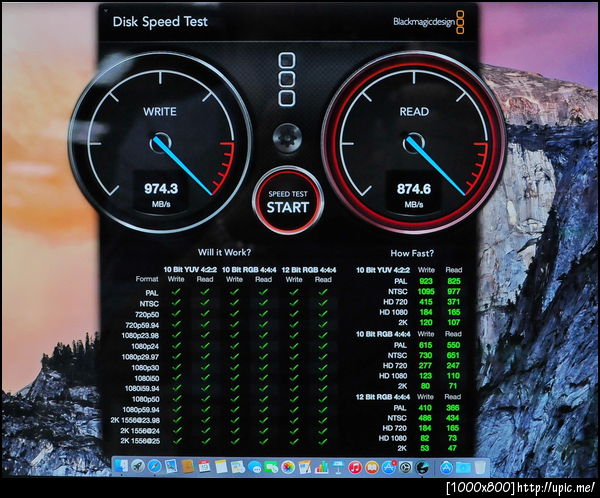
Task: Open the Reminders icon in the dock
Action: click(x=238, y=467)
